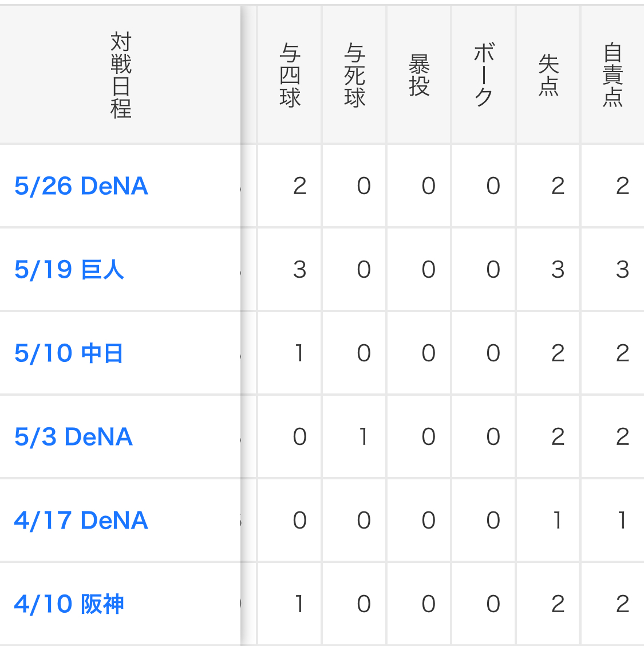The width and height of the screenshot is (644, 646).
Task: Click the 与死球 column header
Action: (354, 75)
